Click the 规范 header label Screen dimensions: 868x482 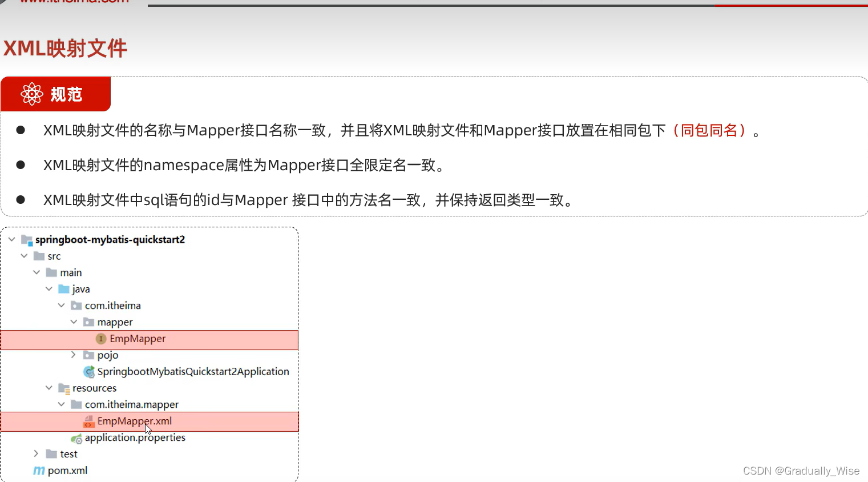(x=67, y=94)
